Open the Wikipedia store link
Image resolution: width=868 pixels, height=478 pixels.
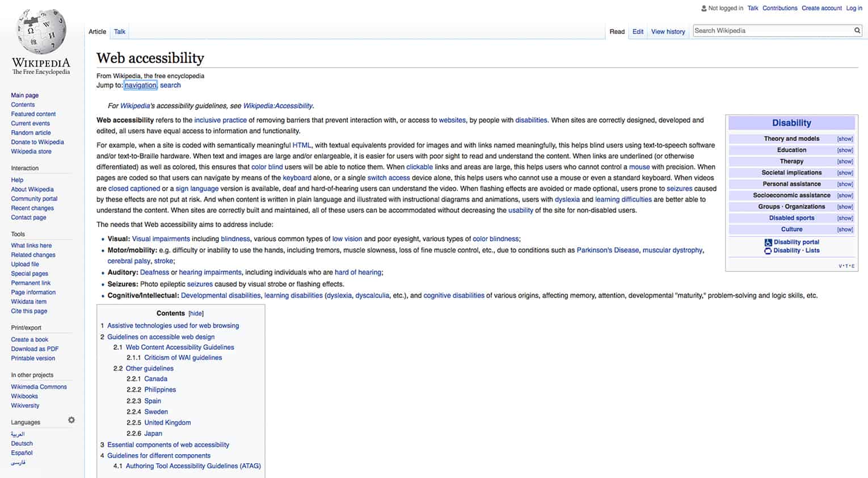click(31, 152)
